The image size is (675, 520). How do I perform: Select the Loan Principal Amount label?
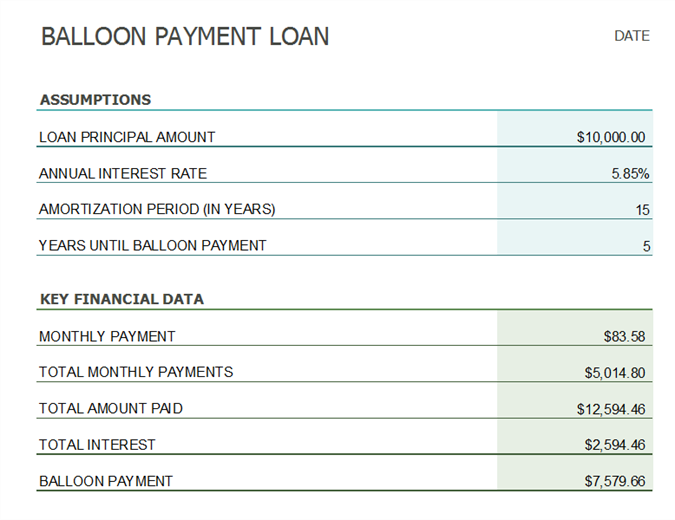(127, 137)
